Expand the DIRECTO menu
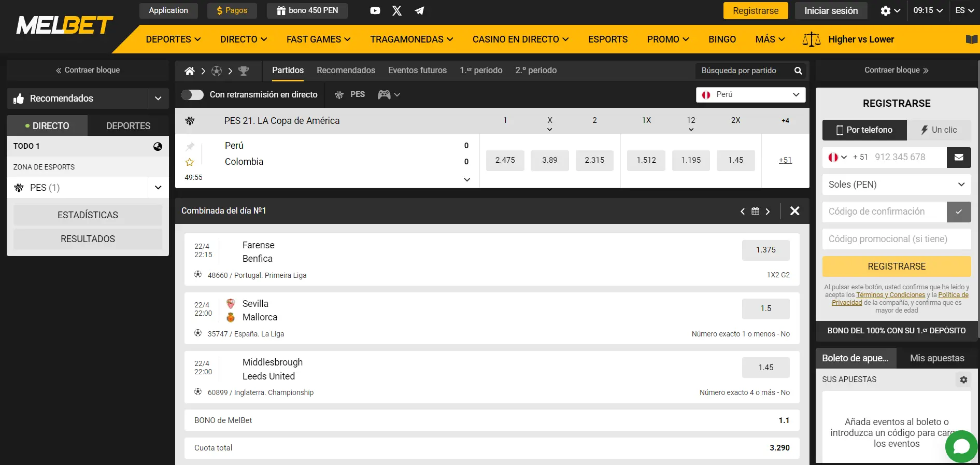This screenshot has height=465, width=980. (244, 39)
